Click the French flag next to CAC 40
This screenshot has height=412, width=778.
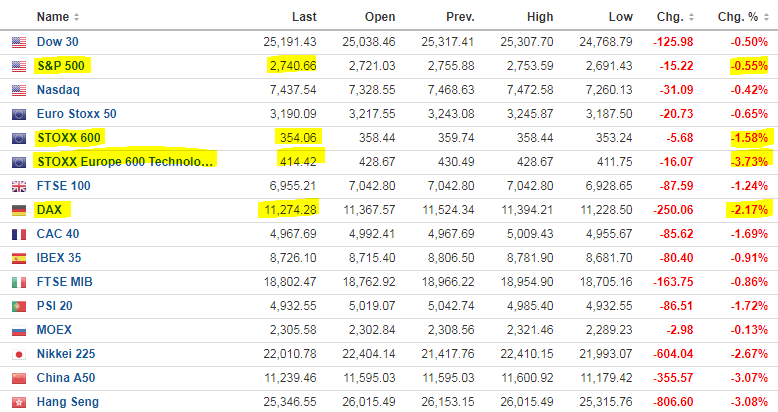pos(18,234)
